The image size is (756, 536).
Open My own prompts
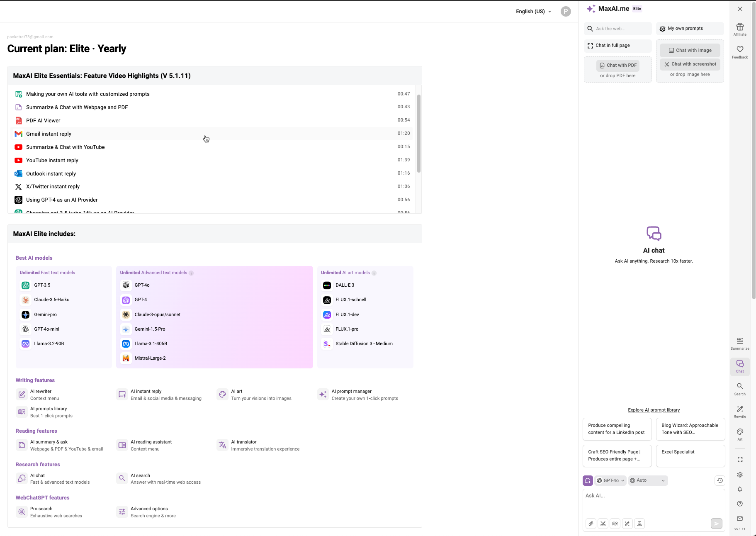tap(690, 29)
